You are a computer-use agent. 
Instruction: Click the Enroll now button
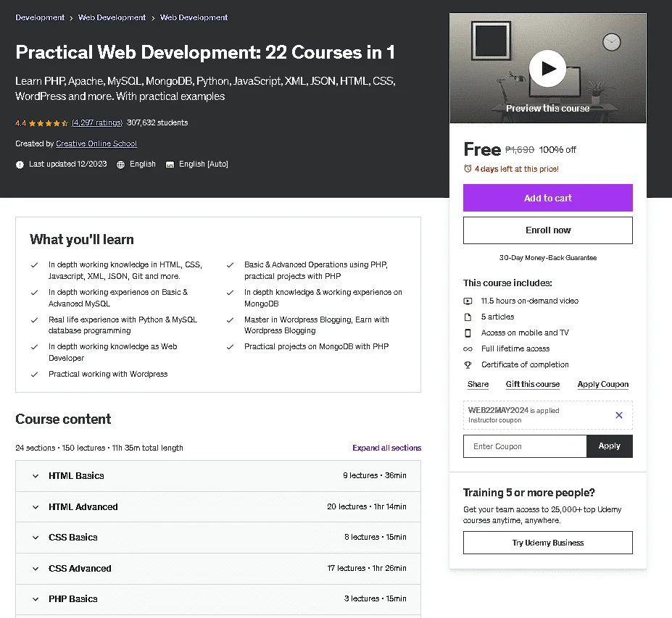[x=548, y=230]
